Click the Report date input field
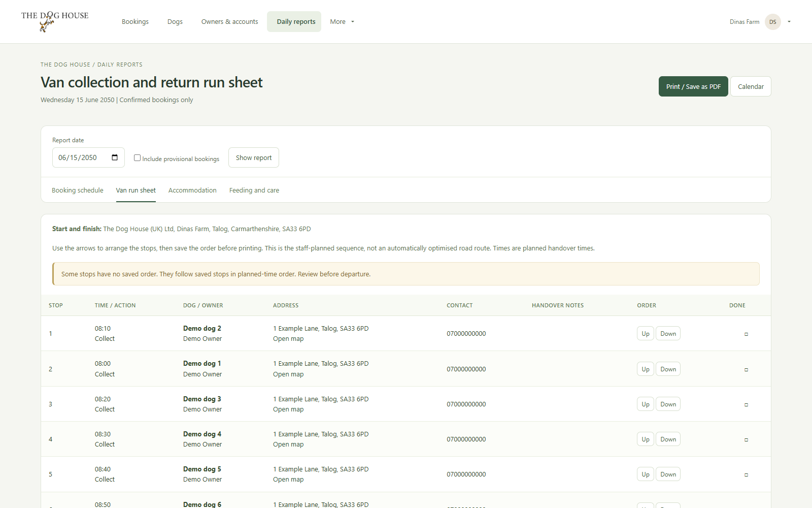The width and height of the screenshot is (812, 508). tap(88, 157)
